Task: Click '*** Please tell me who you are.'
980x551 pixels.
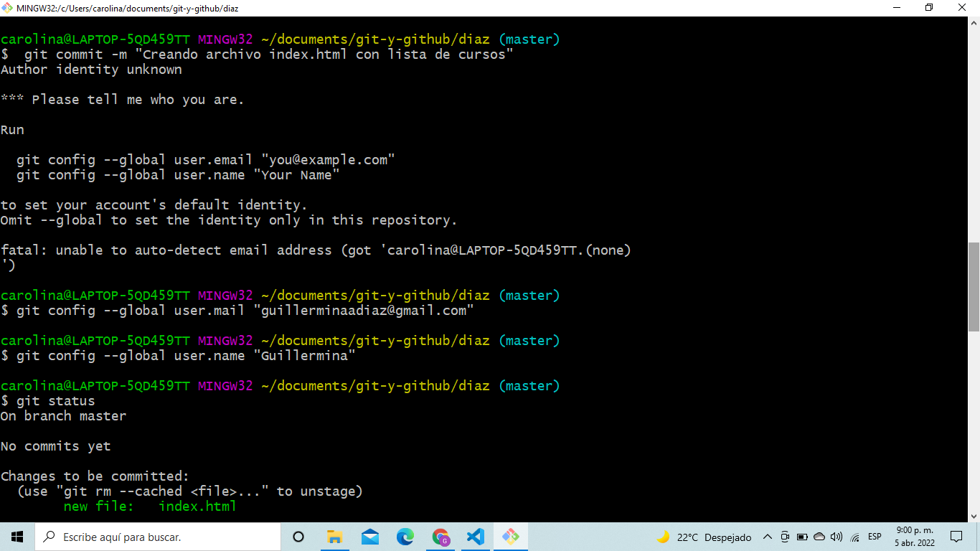Action: coord(123,100)
